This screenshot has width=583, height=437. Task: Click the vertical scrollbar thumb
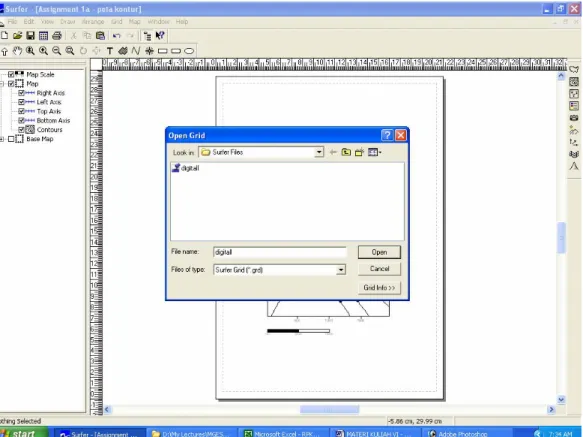[x=561, y=238]
